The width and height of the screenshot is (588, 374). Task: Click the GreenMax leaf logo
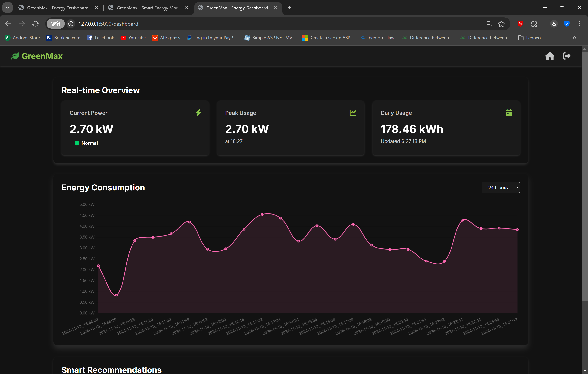click(15, 56)
